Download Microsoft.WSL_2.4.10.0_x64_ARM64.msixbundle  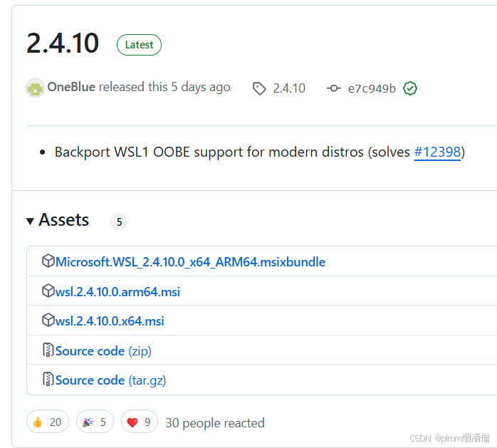(x=191, y=262)
